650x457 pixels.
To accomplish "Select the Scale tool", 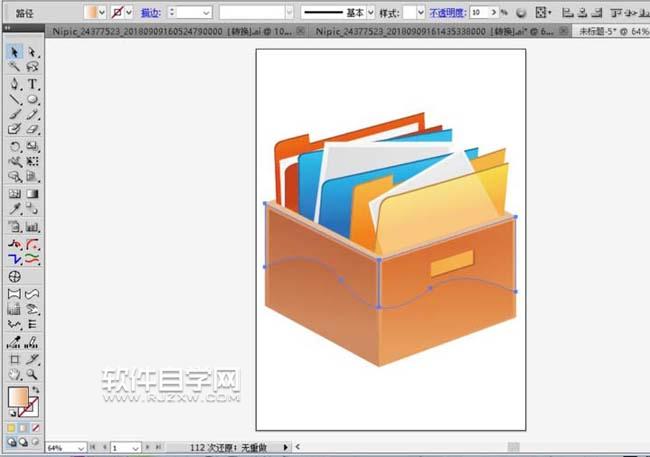I will tap(32, 146).
